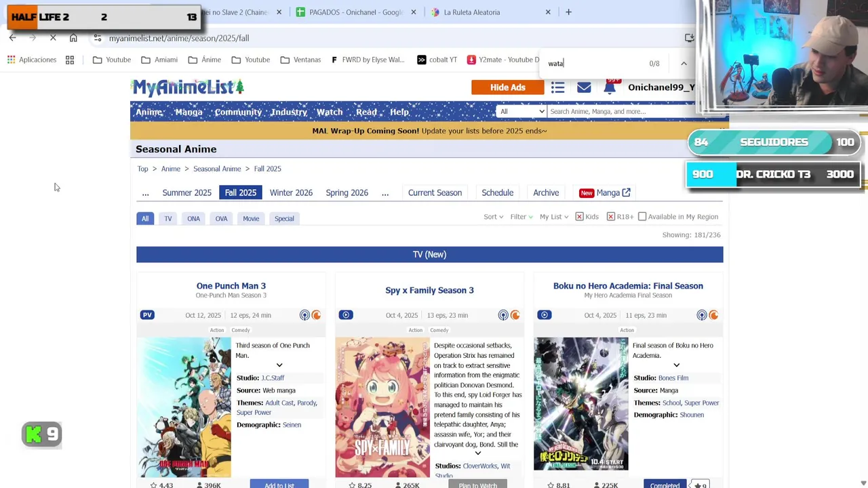868x488 pixels.
Task: Open the Sort dropdown
Action: (493, 217)
